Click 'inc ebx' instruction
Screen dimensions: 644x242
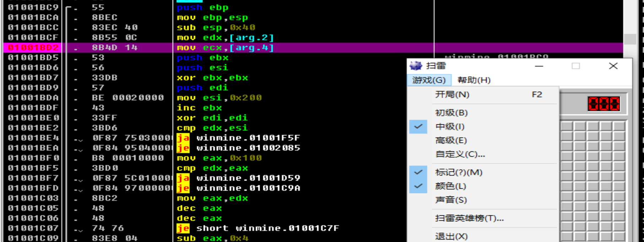[199, 108]
